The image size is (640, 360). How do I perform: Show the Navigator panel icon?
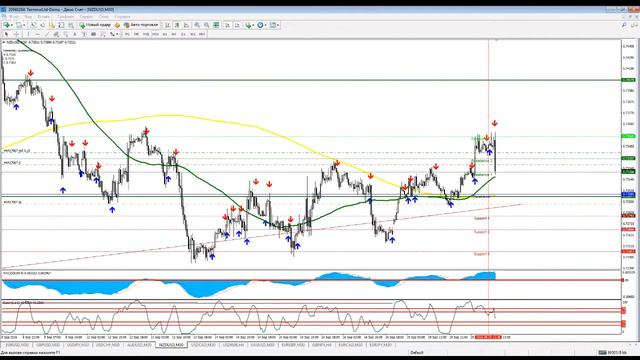(52, 25)
